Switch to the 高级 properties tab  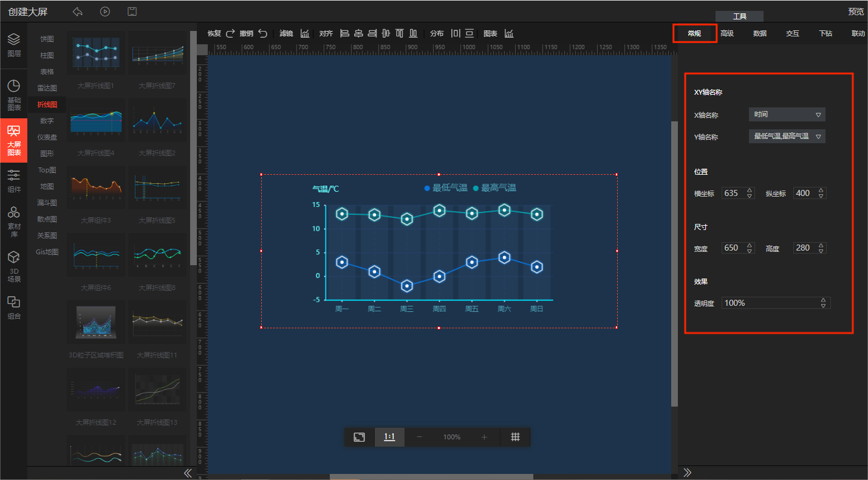727,33
